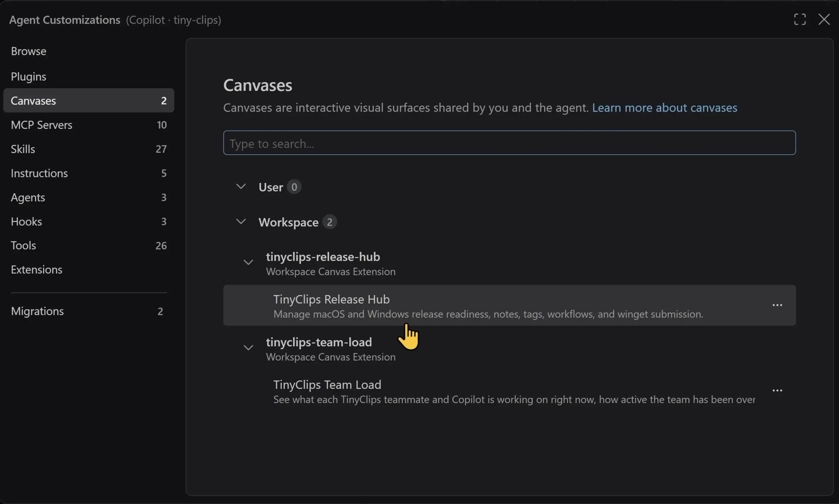839x504 pixels.
Task: Click the User section count badge
Action: [x=294, y=187]
